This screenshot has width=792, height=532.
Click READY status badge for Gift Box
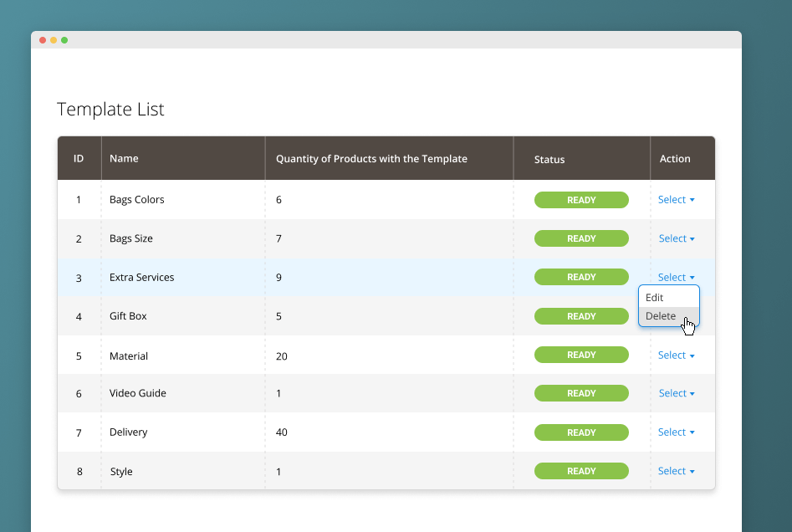tap(581, 316)
